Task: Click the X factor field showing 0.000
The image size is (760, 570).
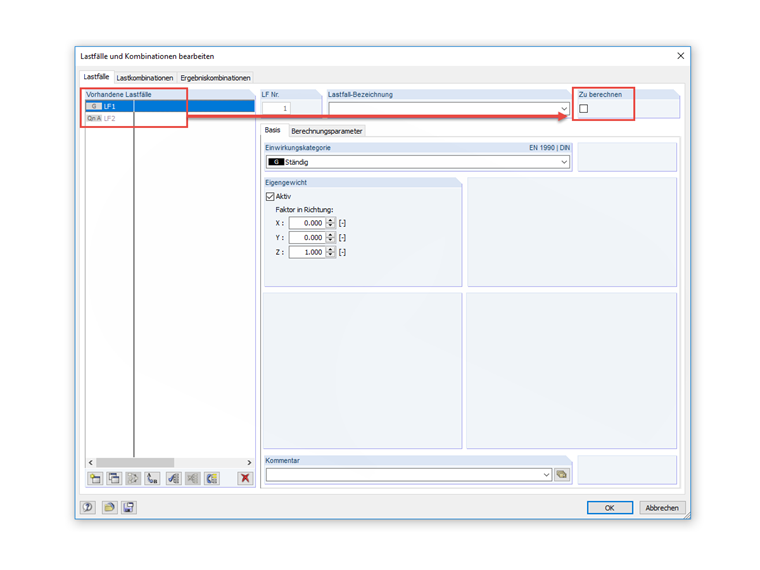Action: click(x=307, y=223)
